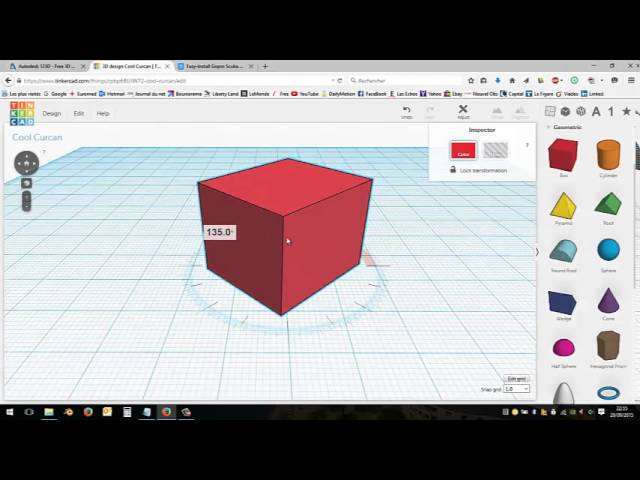Viewport: 640px width, 480px height.
Task: Open the Help menu
Action: pyautogui.click(x=103, y=113)
